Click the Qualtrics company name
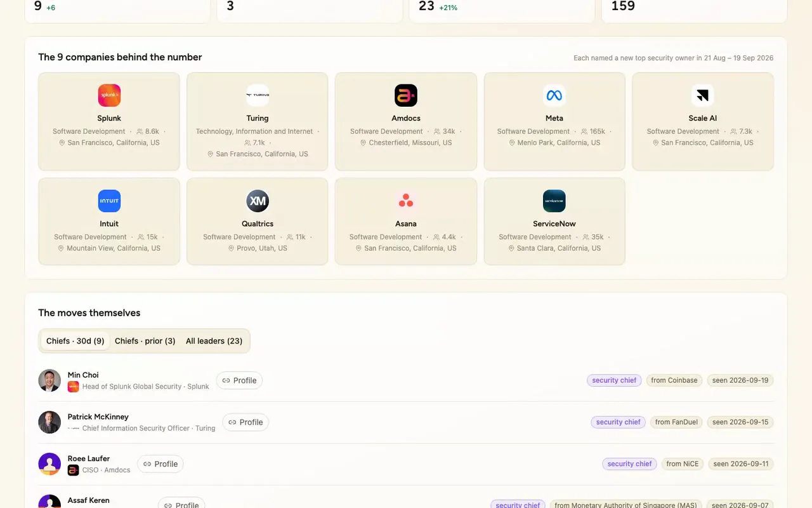 (258, 224)
